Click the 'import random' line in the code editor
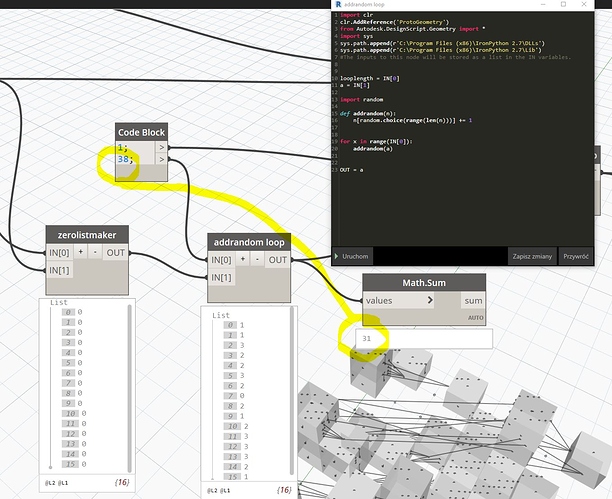 [361, 99]
